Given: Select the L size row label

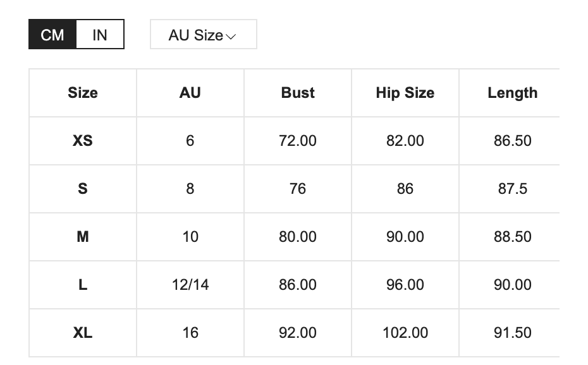Looking at the screenshot, I should [83, 285].
